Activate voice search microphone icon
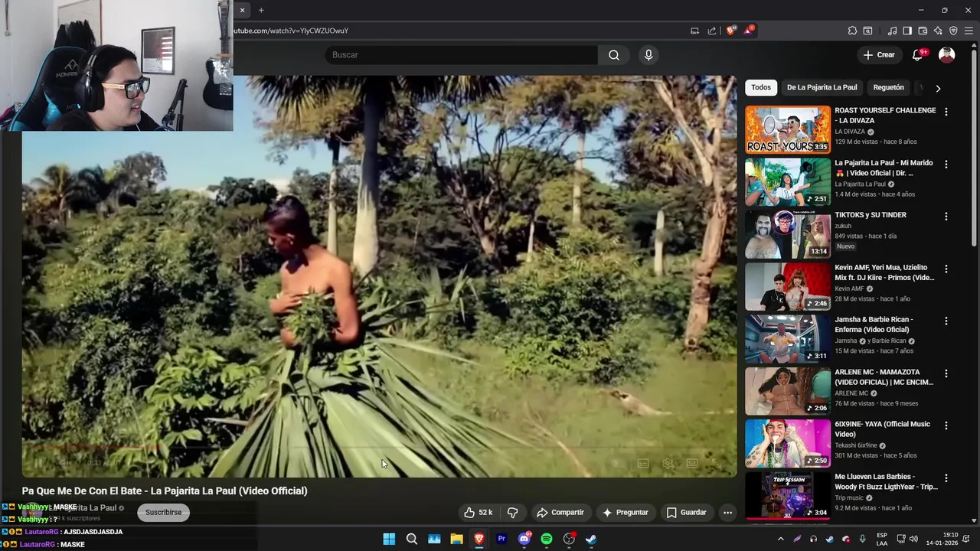The image size is (980, 551). [x=648, y=55]
